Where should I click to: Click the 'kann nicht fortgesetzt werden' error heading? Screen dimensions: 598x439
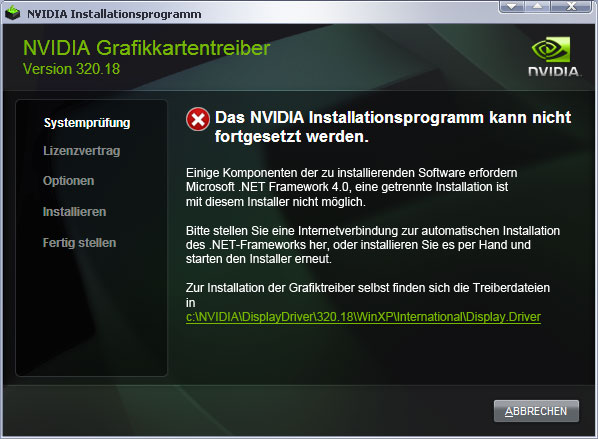click(393, 127)
